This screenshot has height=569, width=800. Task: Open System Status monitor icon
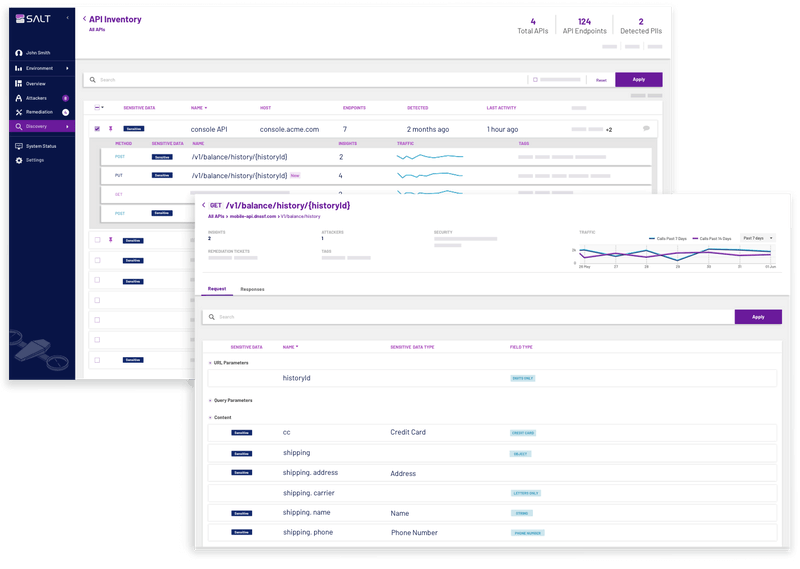tap(18, 146)
